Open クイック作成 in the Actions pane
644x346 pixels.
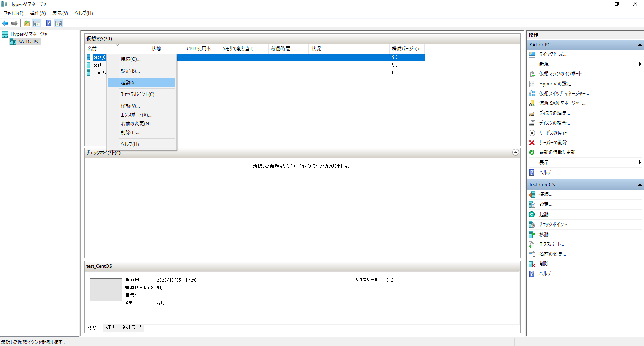click(x=552, y=54)
